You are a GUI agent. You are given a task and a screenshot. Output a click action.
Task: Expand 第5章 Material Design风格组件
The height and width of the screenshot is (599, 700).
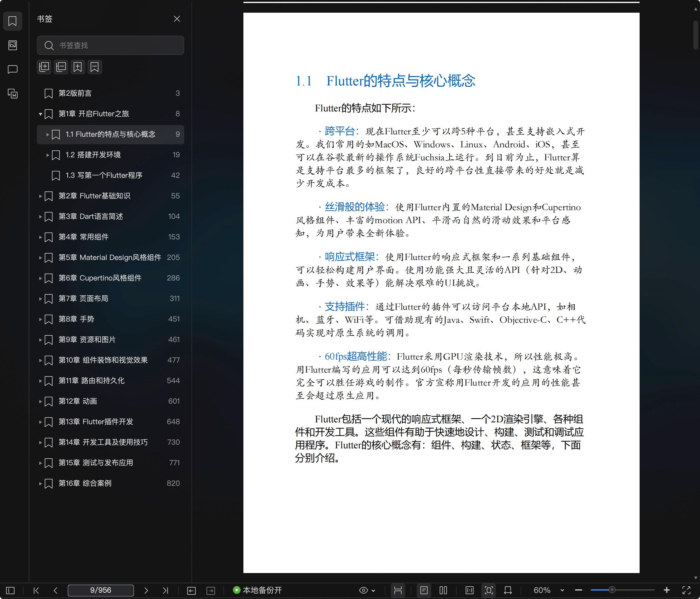[x=40, y=258]
